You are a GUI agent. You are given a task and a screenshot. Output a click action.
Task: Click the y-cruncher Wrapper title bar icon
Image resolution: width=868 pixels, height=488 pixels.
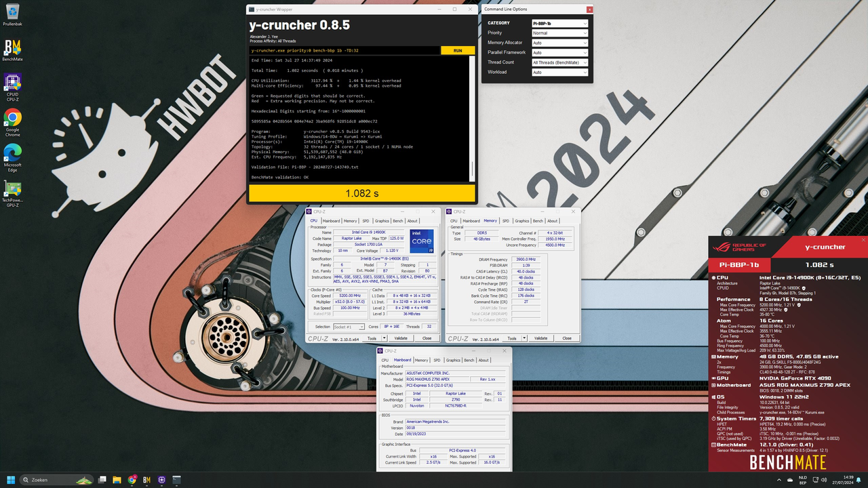pyautogui.click(x=252, y=9)
